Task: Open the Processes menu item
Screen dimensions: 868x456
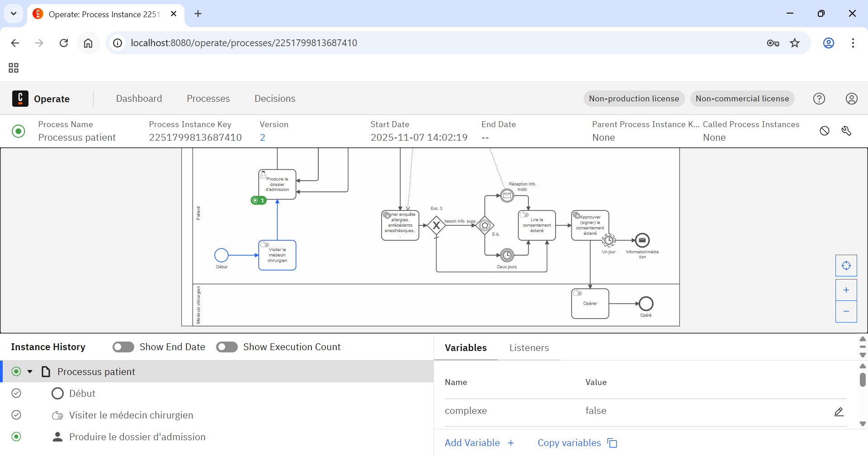Action: click(x=208, y=99)
